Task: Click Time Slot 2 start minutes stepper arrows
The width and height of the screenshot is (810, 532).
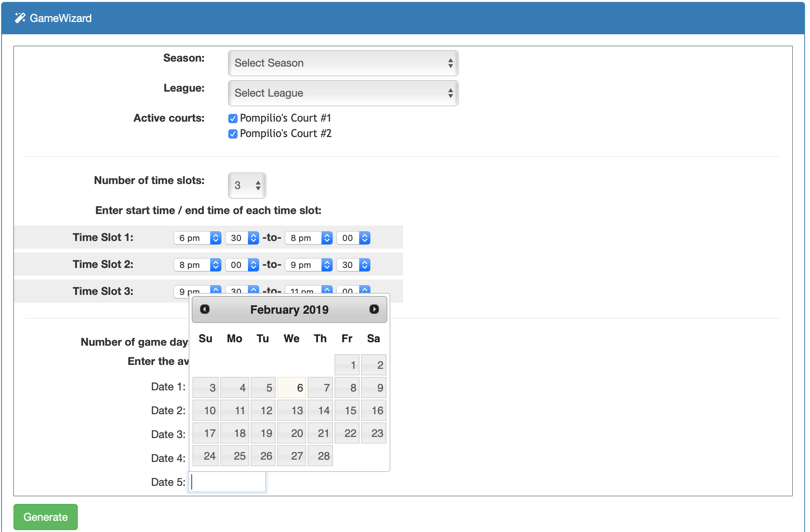Action: [253, 265]
